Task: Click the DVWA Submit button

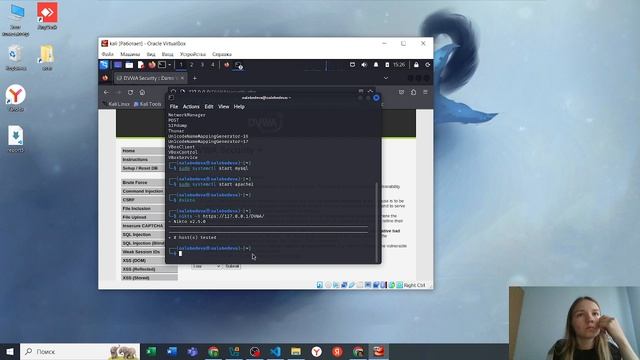Action: click(232, 266)
